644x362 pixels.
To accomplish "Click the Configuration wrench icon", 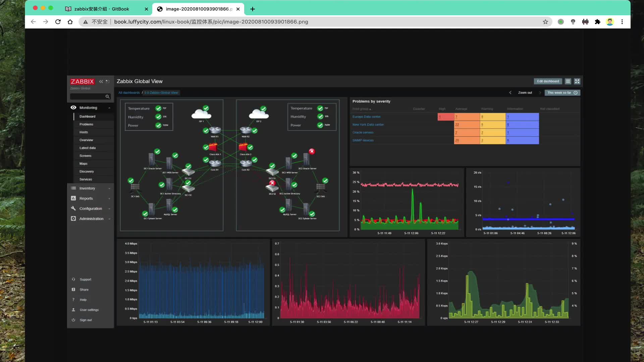I will (73, 208).
